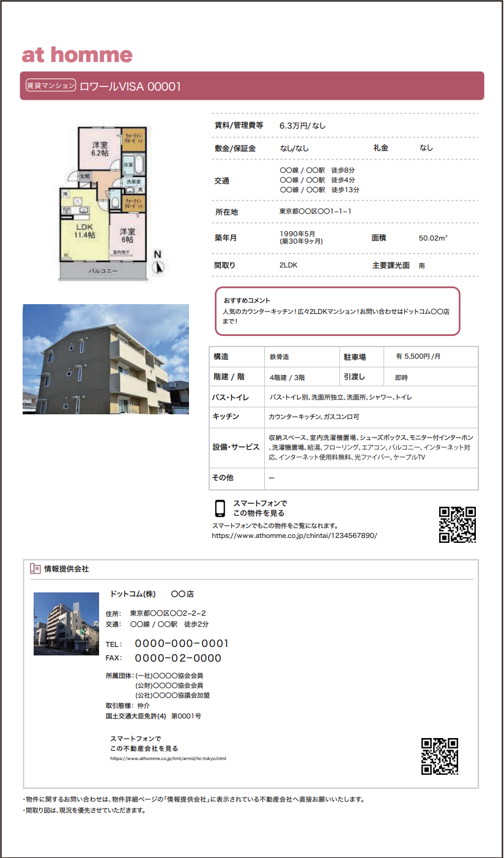Open the hc-tokyo agency URL
This screenshot has height=858, width=504.
[168, 758]
